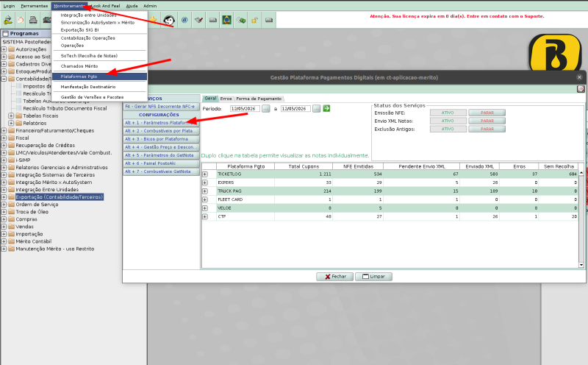Click the Período end date field

296,108
